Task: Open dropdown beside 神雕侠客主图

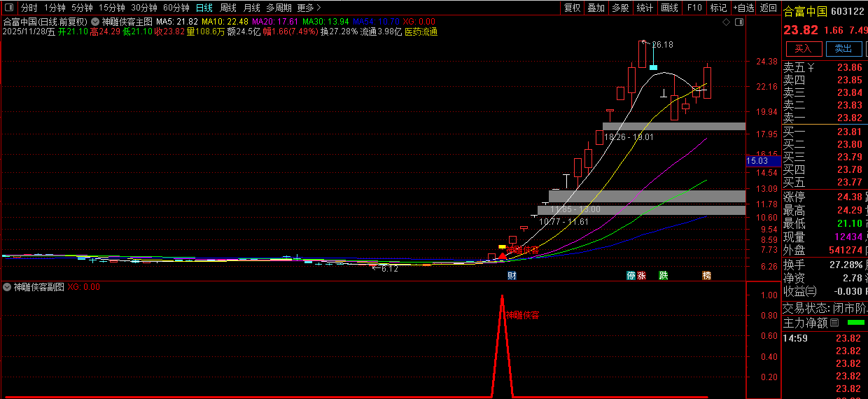Action: [x=95, y=22]
